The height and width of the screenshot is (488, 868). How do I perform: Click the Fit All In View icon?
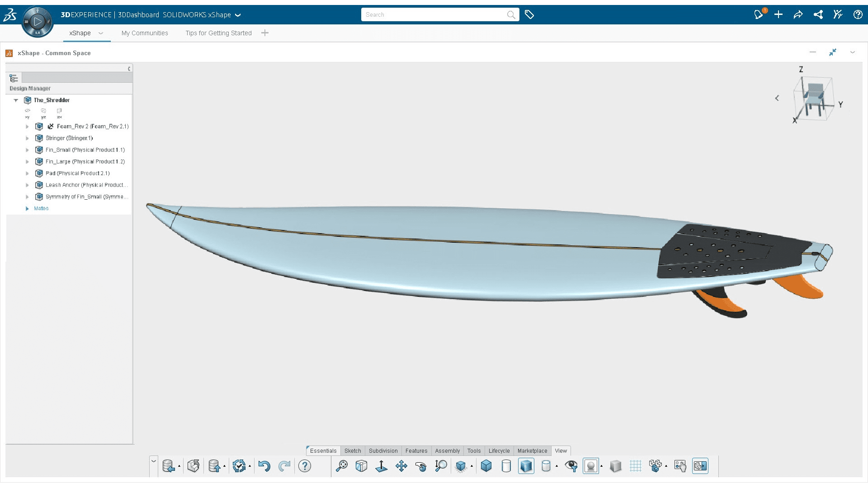342,465
